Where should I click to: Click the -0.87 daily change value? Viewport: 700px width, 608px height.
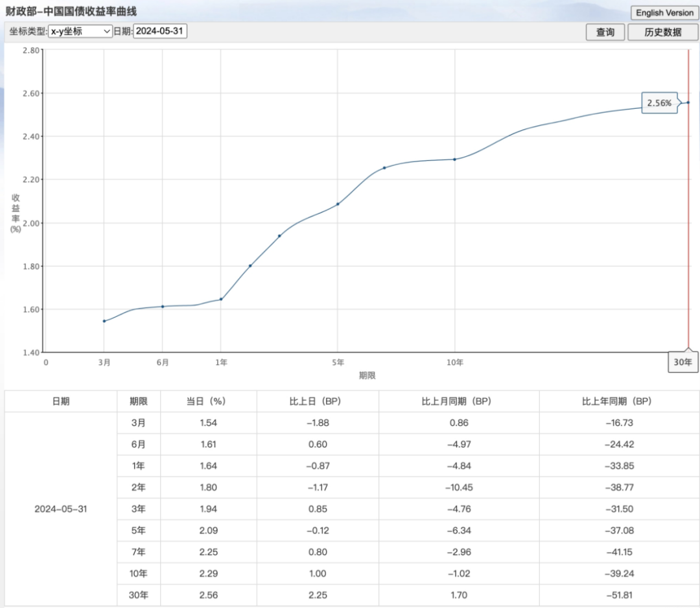318,465
